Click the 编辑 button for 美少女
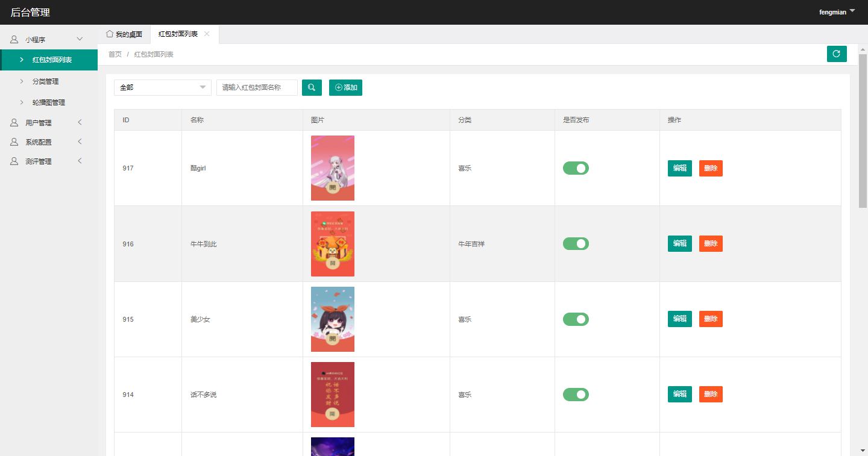This screenshot has height=456, width=868. tap(679, 319)
